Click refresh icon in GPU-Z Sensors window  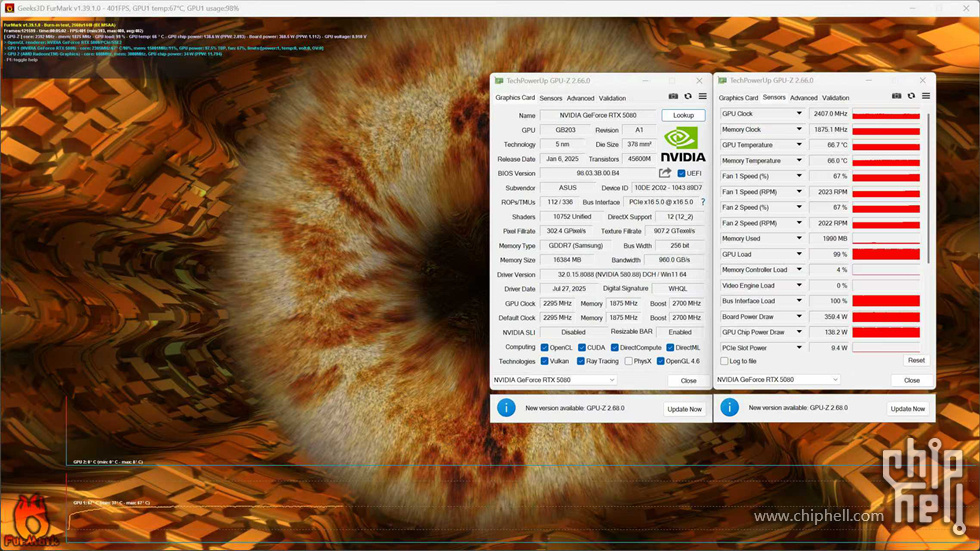(x=911, y=96)
